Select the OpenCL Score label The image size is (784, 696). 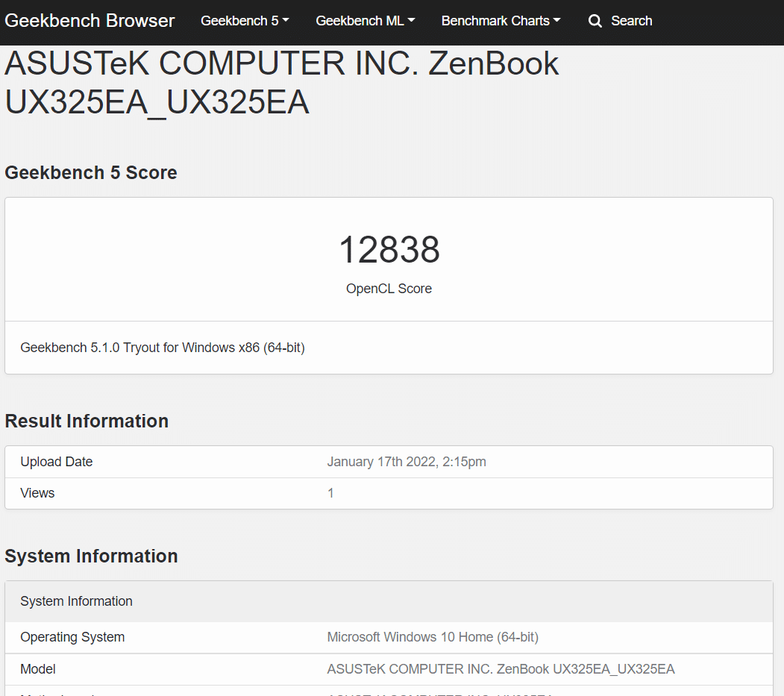pos(389,289)
